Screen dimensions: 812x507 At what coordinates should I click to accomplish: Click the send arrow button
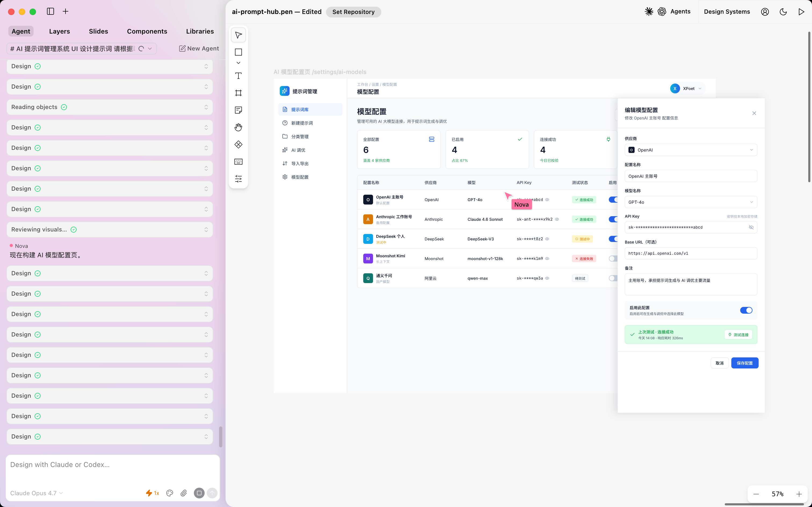(212, 493)
